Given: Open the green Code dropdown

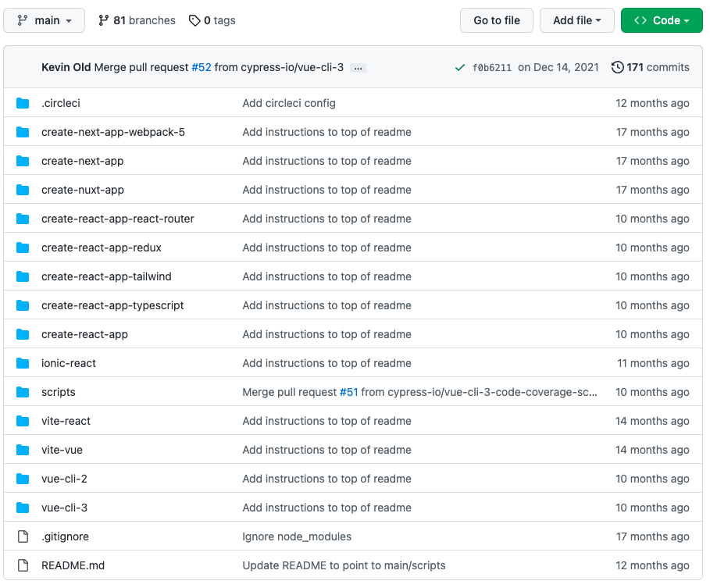Looking at the screenshot, I should tap(662, 20).
